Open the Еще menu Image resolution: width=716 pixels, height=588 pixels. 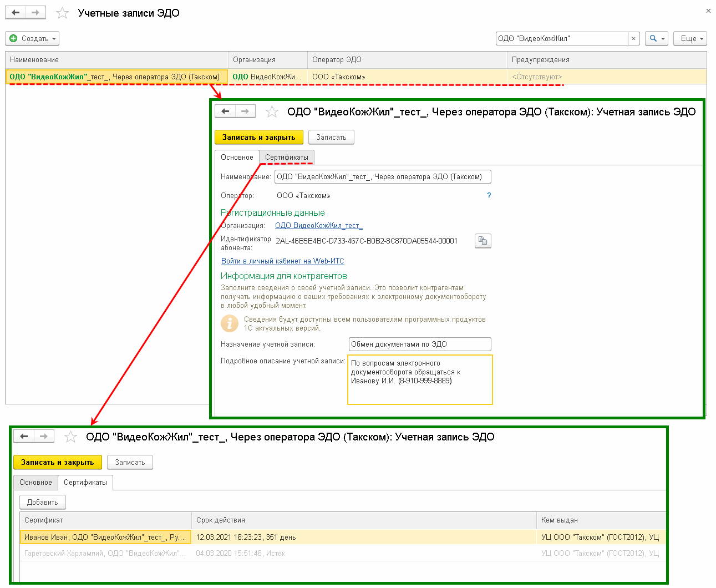690,38
